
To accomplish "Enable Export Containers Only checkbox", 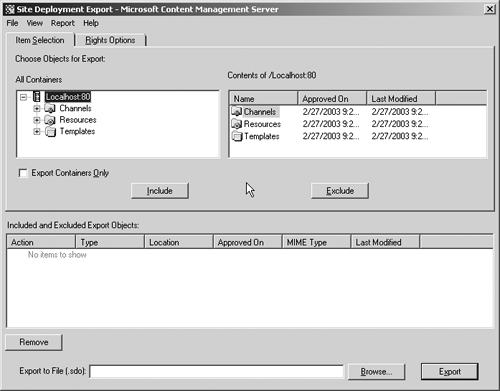I will [x=23, y=173].
